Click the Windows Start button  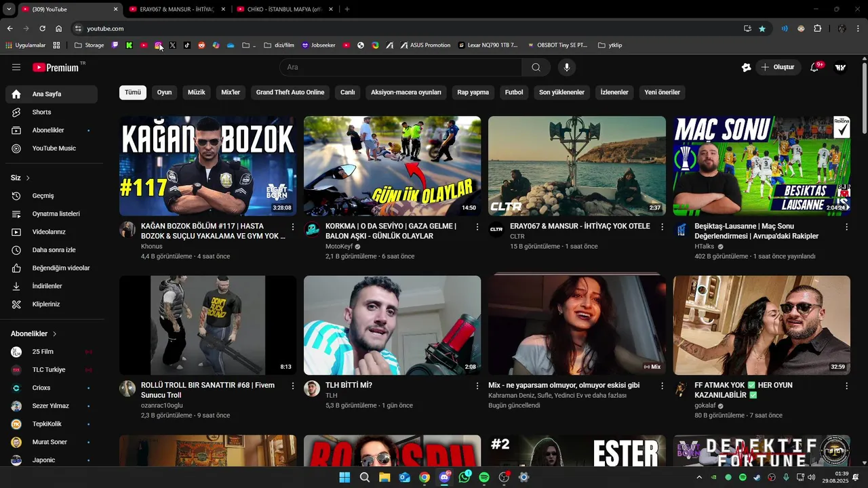pos(344,477)
